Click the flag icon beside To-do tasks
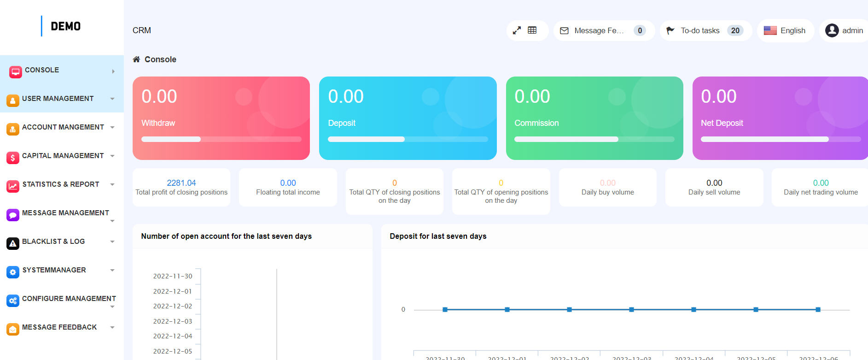The height and width of the screenshot is (360, 868). [x=670, y=30]
